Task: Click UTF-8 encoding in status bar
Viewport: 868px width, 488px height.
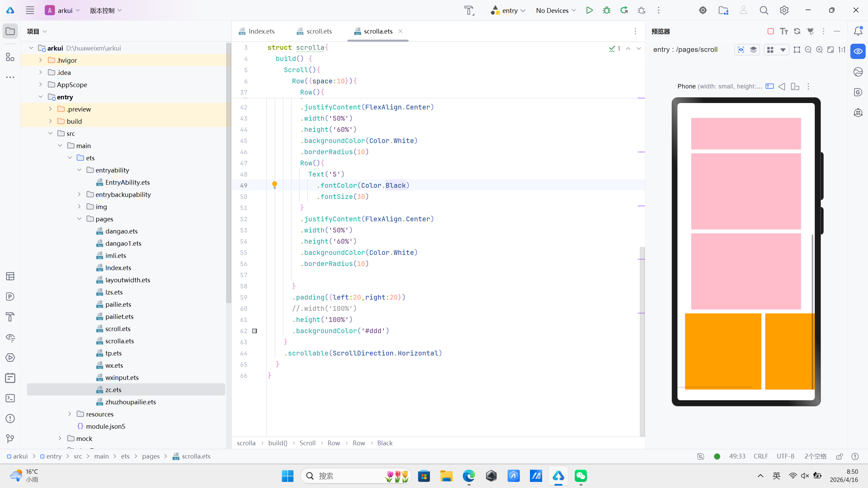Action: 785,456
